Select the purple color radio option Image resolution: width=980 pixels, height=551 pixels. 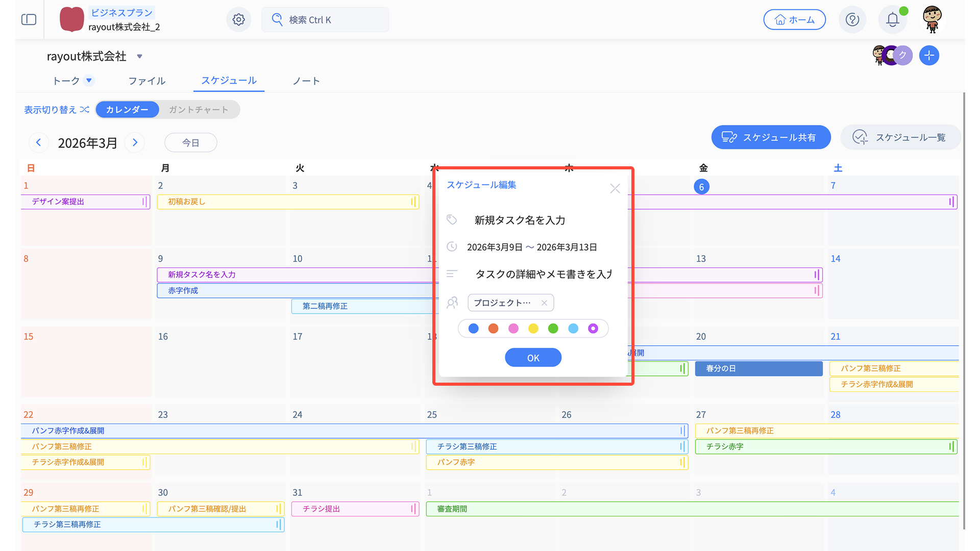(x=593, y=329)
